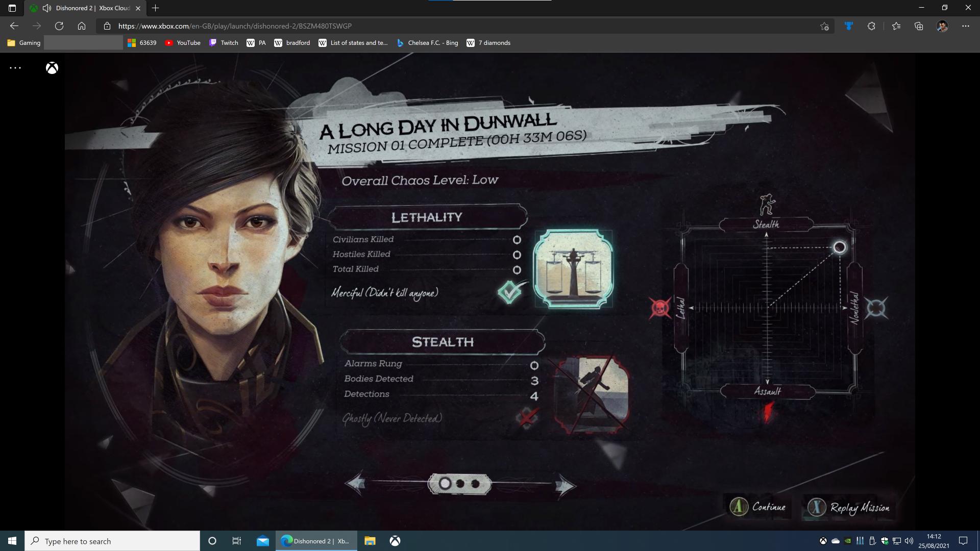980x551 pixels.
Task: Click the taskbar search box
Action: [x=112, y=541]
